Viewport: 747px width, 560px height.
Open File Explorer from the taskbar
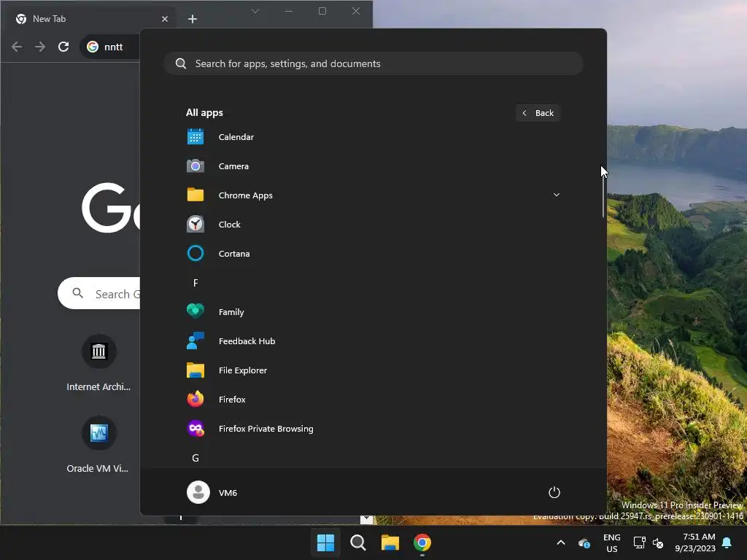coord(390,542)
